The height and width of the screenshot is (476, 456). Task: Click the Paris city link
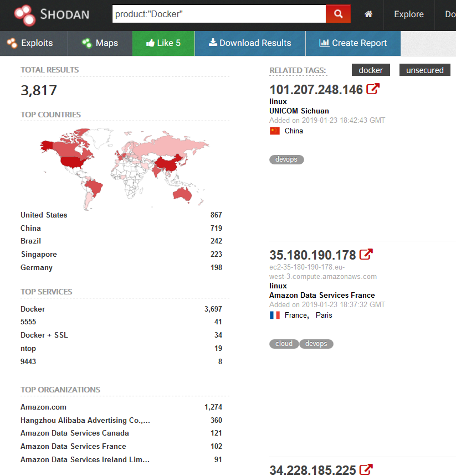324,315
